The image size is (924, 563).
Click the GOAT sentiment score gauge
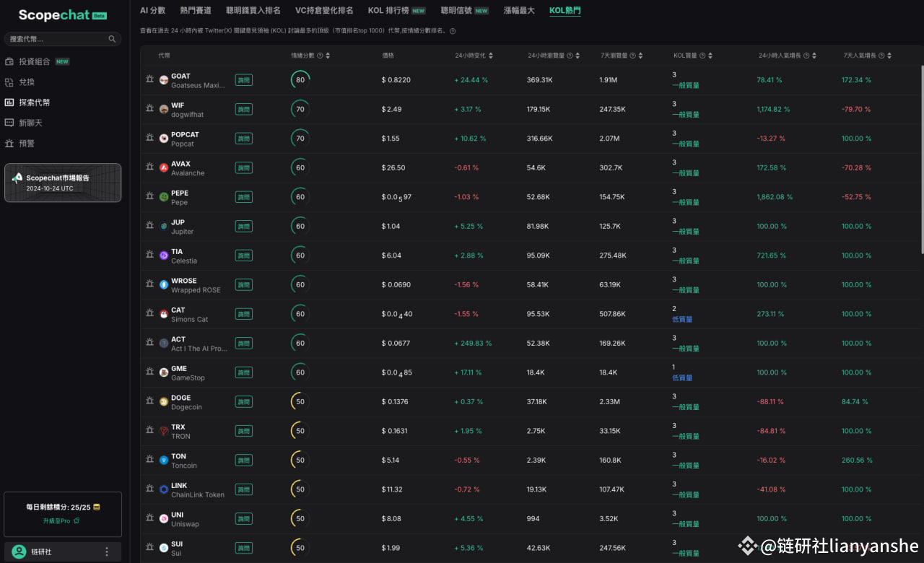[300, 79]
